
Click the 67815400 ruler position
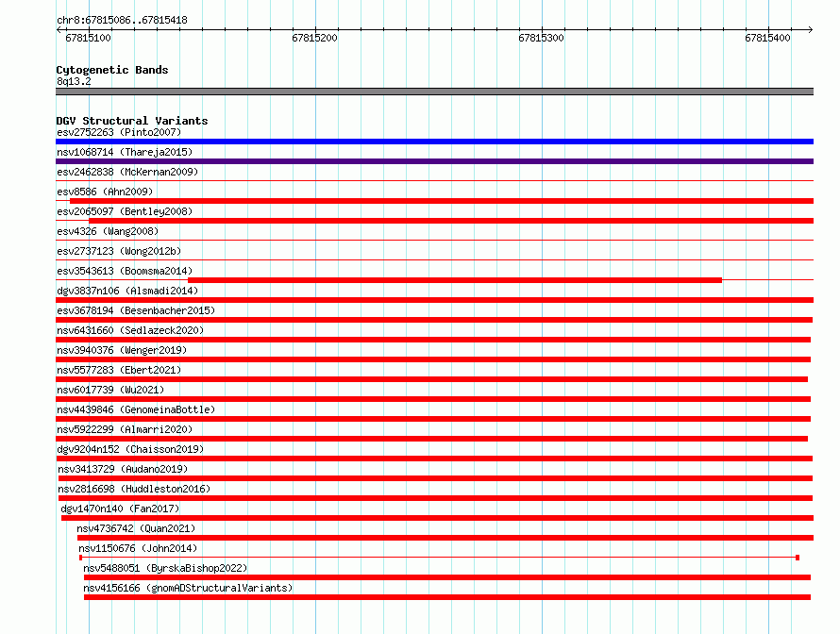pyautogui.click(x=767, y=38)
